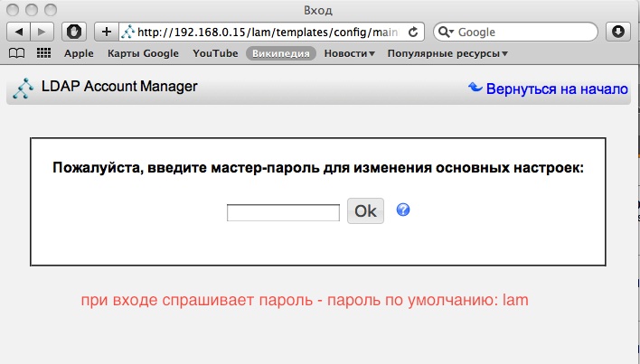Open the Карты Google bookmark
The width and height of the screenshot is (640, 364).
click(143, 53)
